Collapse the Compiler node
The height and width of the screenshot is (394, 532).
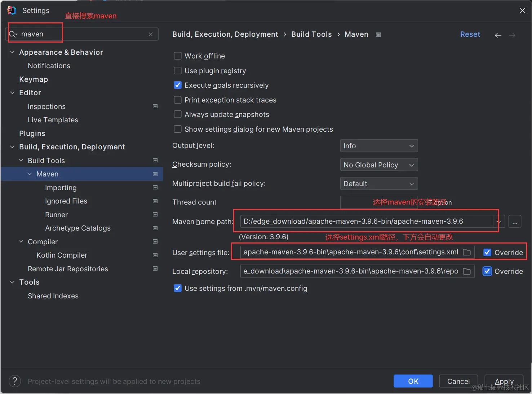pyautogui.click(x=21, y=241)
